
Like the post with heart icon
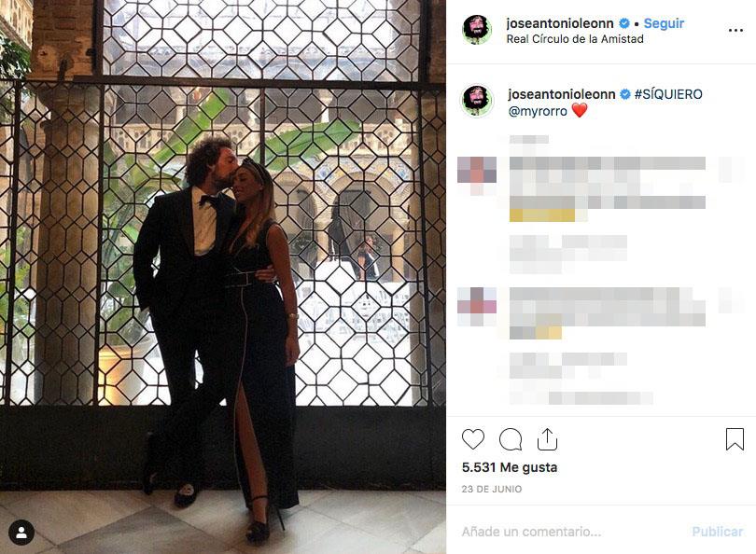(x=473, y=439)
